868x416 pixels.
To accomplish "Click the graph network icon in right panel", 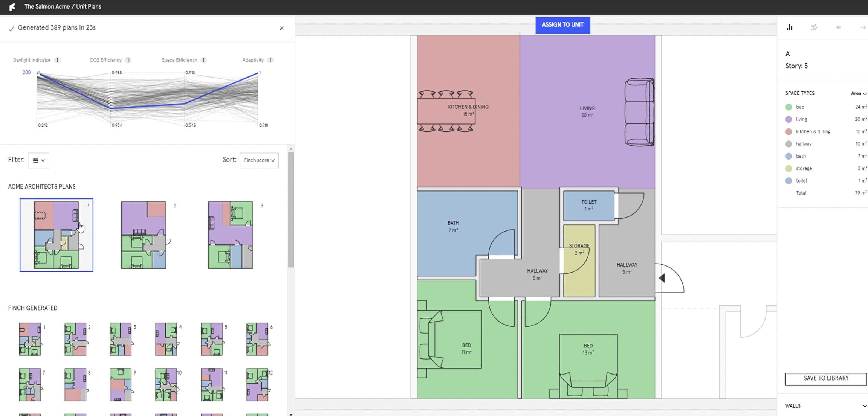I will point(814,27).
